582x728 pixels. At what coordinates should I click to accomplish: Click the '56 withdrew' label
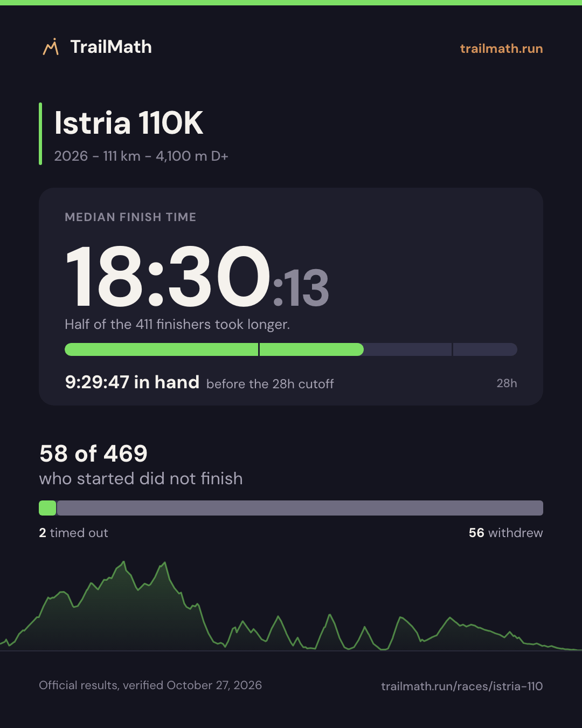(505, 533)
